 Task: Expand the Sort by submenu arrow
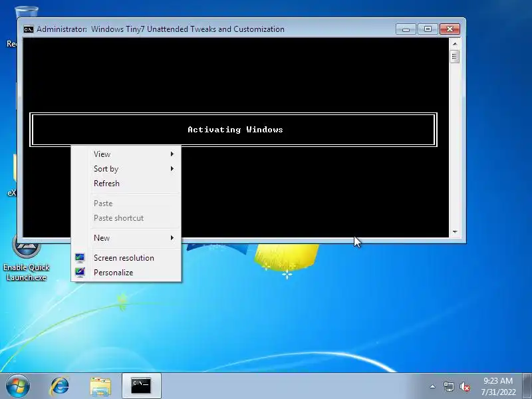point(172,169)
